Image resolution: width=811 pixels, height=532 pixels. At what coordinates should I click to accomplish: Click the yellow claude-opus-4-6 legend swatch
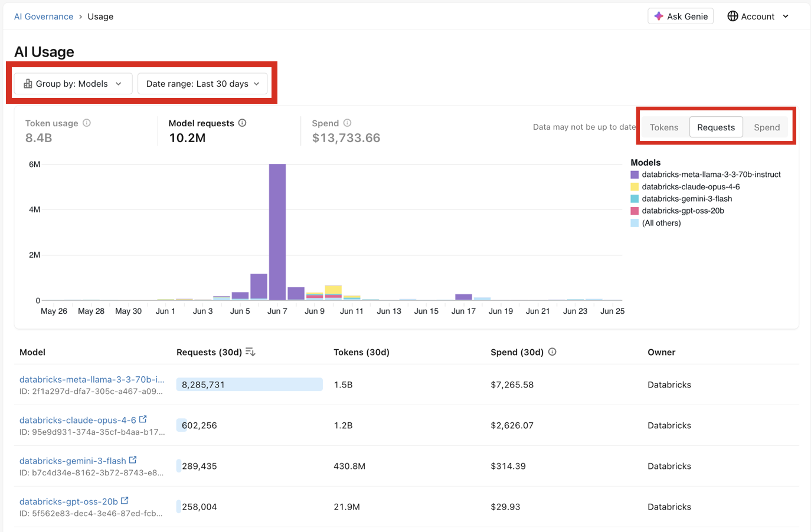click(x=635, y=187)
